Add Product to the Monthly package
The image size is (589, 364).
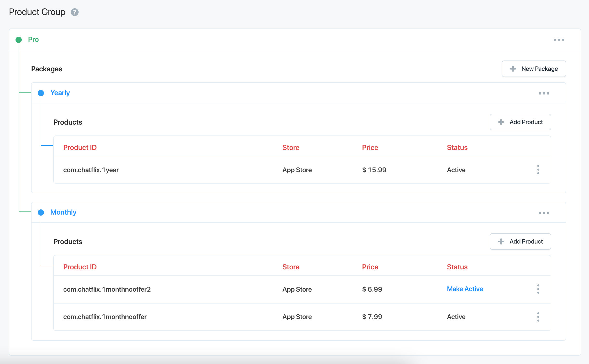tap(520, 241)
